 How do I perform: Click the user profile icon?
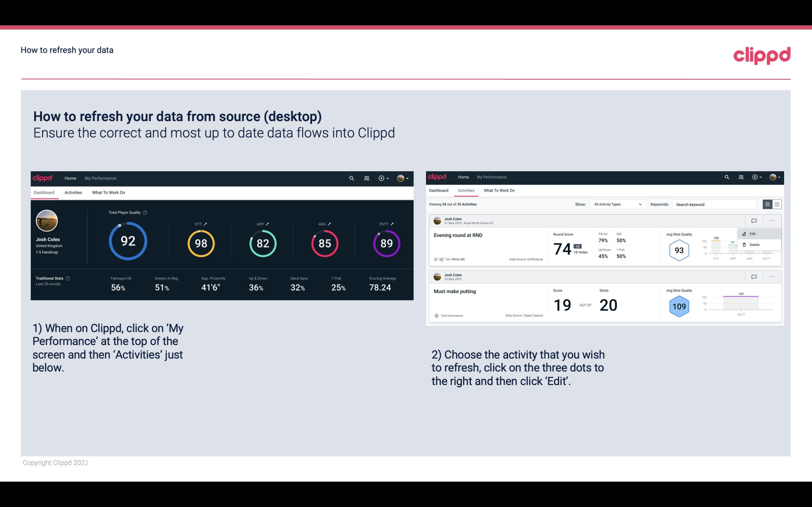(401, 178)
